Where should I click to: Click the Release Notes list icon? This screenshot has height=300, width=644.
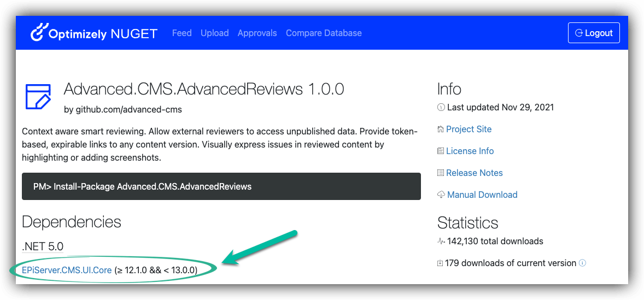pyautogui.click(x=441, y=173)
